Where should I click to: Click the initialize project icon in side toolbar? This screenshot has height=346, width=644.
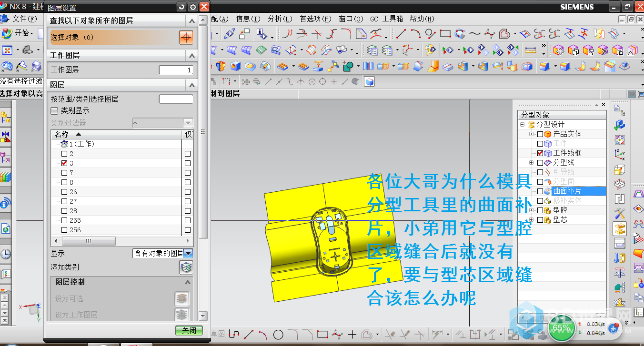point(620,110)
